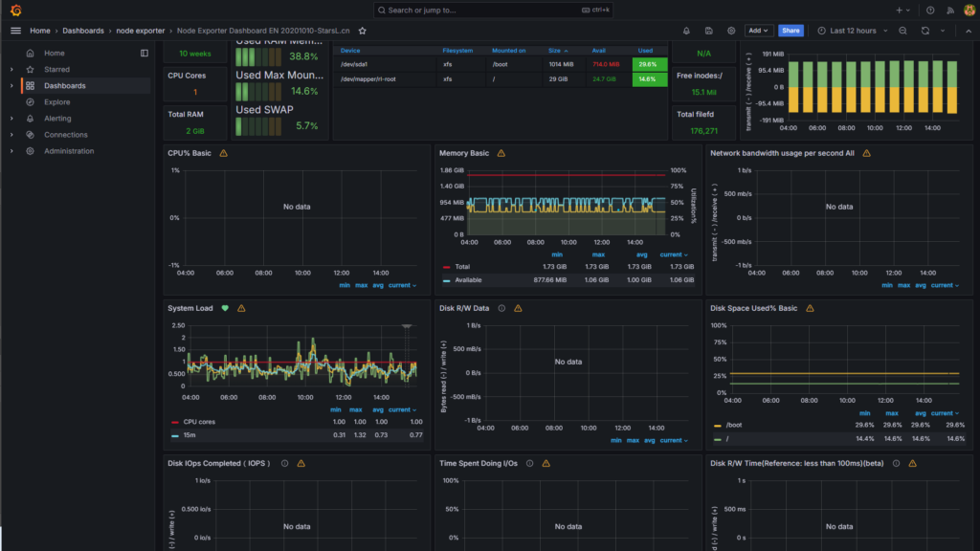This screenshot has width=980, height=551.
Task: Click warning icon on Disk R/W Time panel
Action: (912, 464)
